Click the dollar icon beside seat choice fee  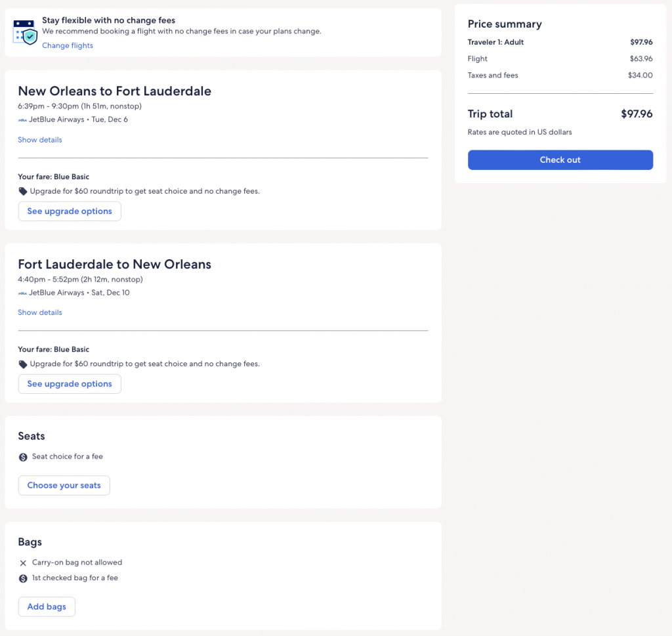point(23,457)
